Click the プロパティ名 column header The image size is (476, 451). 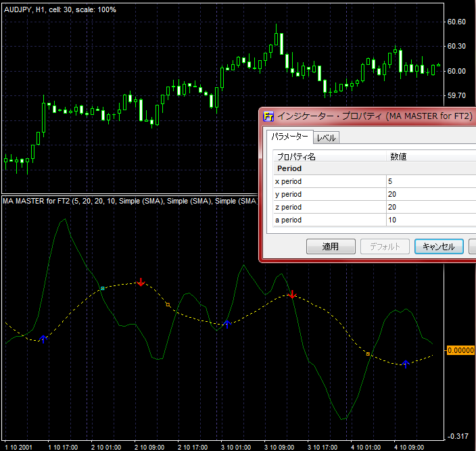coord(330,156)
